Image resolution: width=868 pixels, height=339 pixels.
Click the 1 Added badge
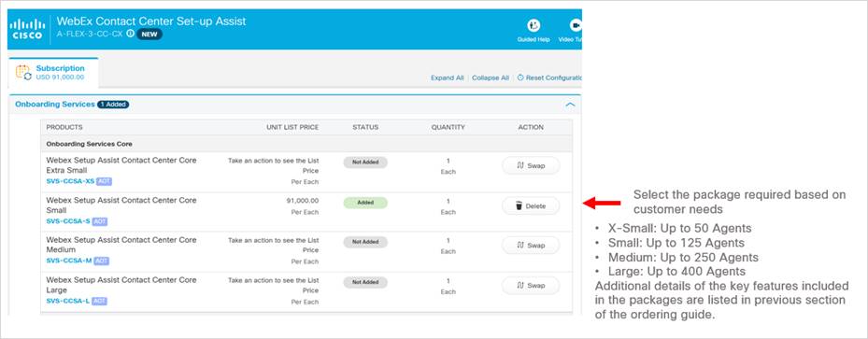click(113, 104)
